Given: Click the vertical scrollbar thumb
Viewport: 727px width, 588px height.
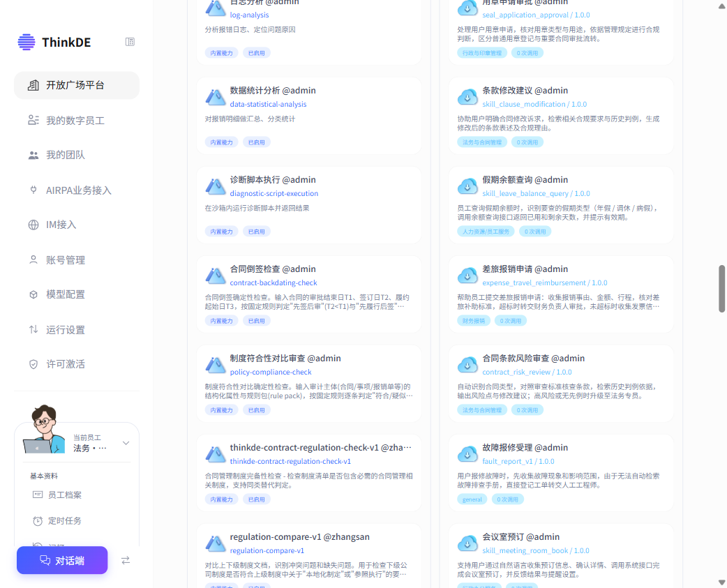Looking at the screenshot, I should click(721, 289).
